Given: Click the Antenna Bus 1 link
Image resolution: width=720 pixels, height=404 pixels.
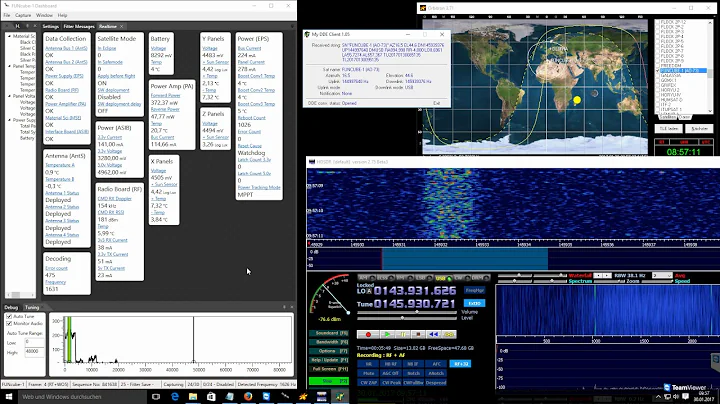Looking at the screenshot, I should coord(66,48).
